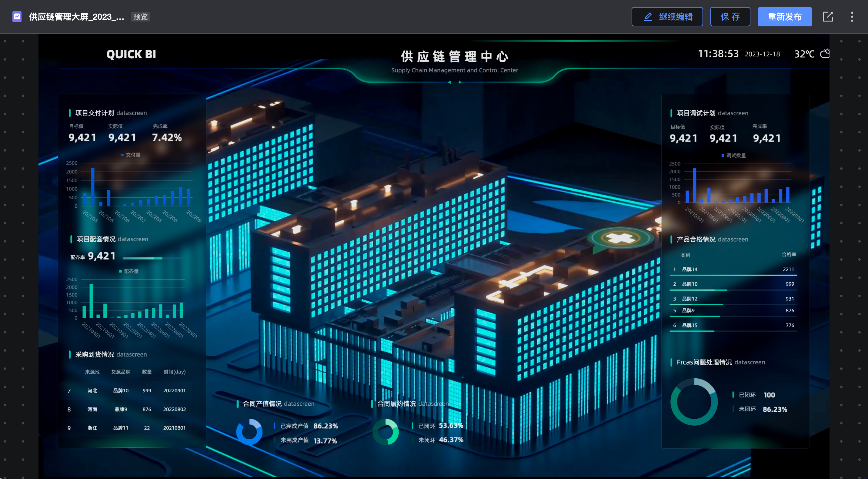
Task: Click the clock showing 11:38:53
Action: click(x=718, y=54)
